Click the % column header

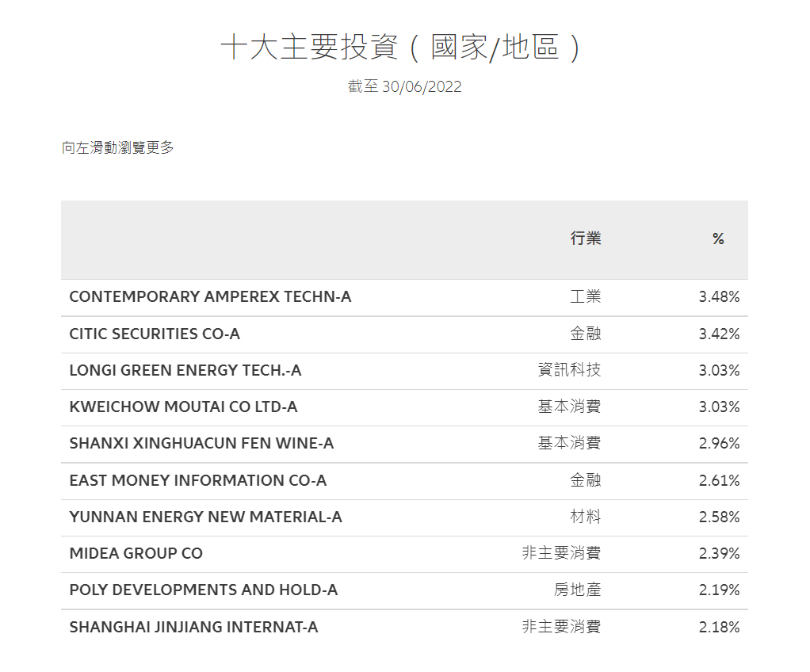point(718,239)
